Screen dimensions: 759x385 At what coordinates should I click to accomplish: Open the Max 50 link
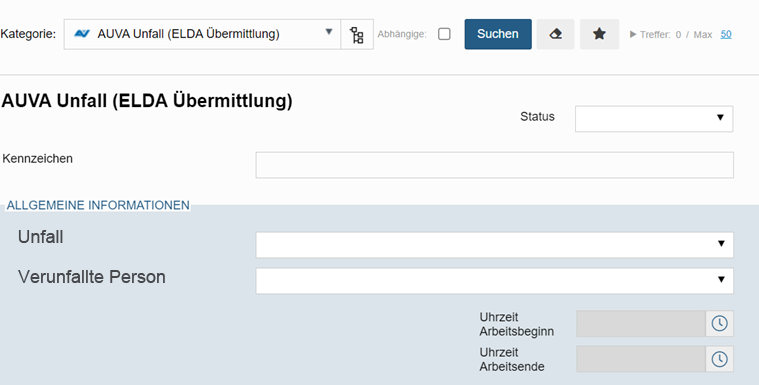(x=726, y=34)
